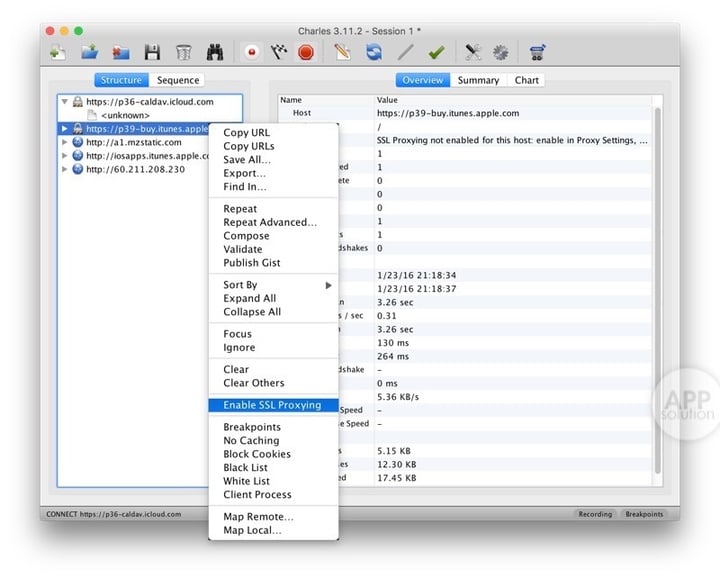Click the Recording status bar button
The width and height of the screenshot is (720, 578).
click(x=594, y=514)
